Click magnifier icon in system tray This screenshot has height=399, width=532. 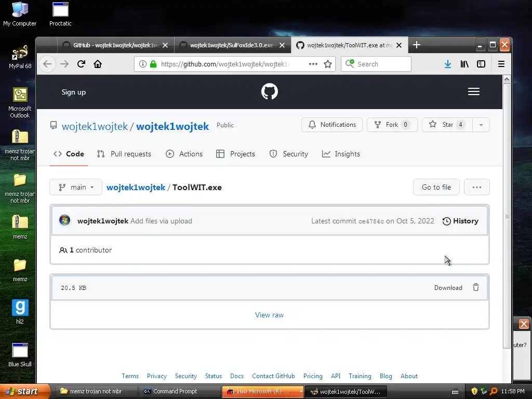494,391
